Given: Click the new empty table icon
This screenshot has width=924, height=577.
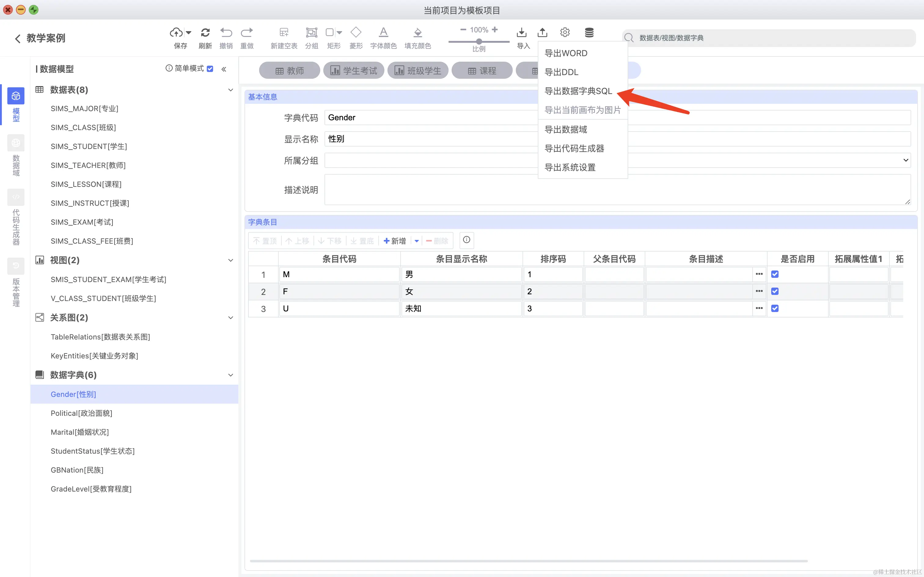Looking at the screenshot, I should point(284,32).
